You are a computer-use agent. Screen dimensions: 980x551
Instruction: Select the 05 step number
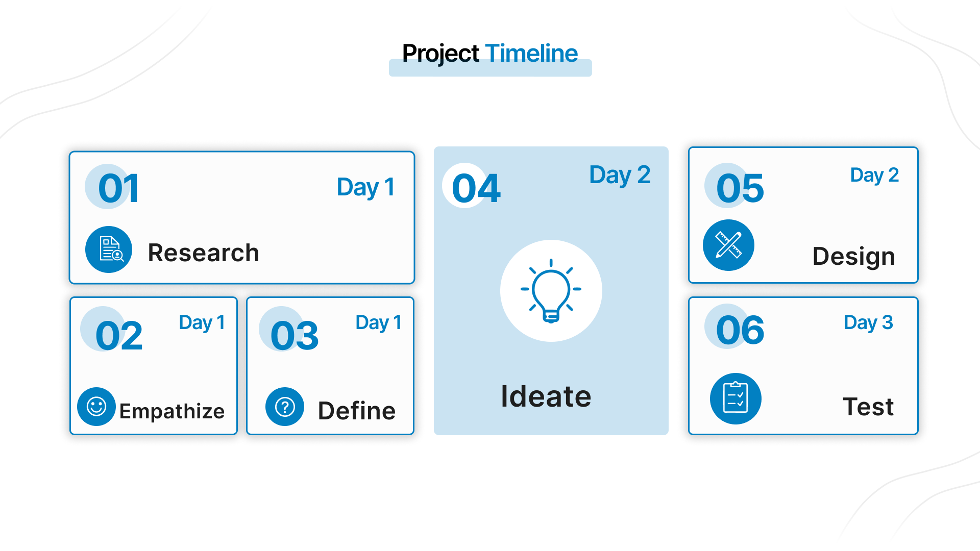click(x=740, y=189)
